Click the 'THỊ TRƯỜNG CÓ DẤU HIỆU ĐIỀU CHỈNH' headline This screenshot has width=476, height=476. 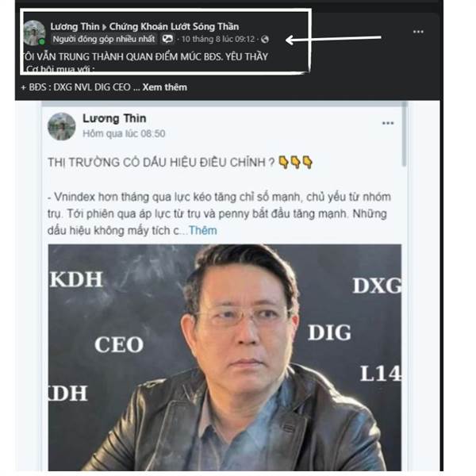click(x=161, y=163)
